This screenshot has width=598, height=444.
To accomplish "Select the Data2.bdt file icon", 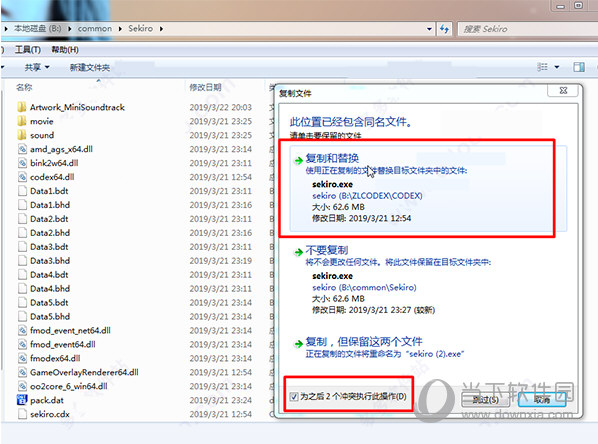I will tap(23, 219).
